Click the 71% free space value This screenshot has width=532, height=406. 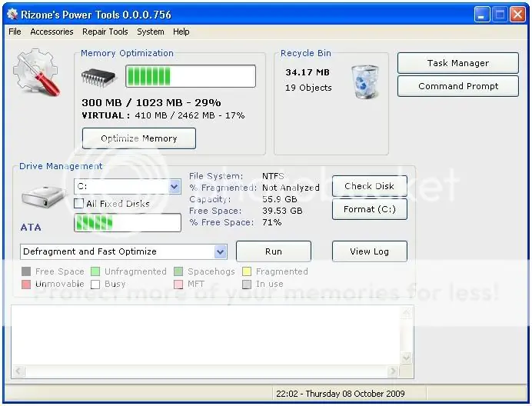click(272, 222)
